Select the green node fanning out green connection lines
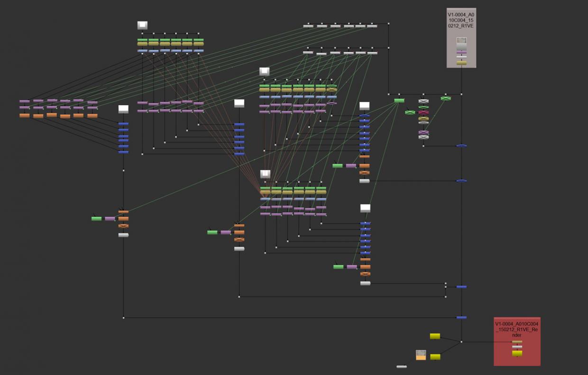The height and width of the screenshot is (375, 588). click(x=399, y=101)
